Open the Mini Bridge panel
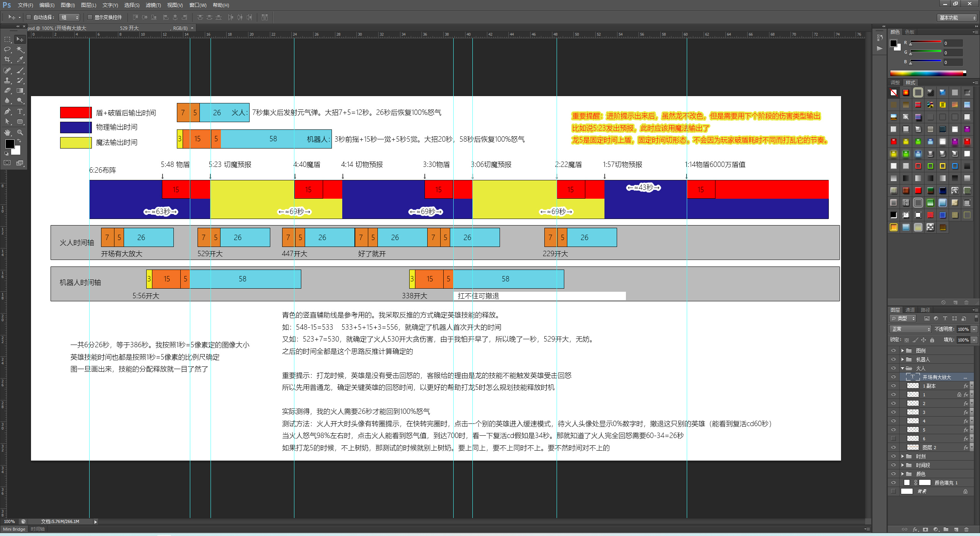This screenshot has height=536, width=980. (x=14, y=529)
